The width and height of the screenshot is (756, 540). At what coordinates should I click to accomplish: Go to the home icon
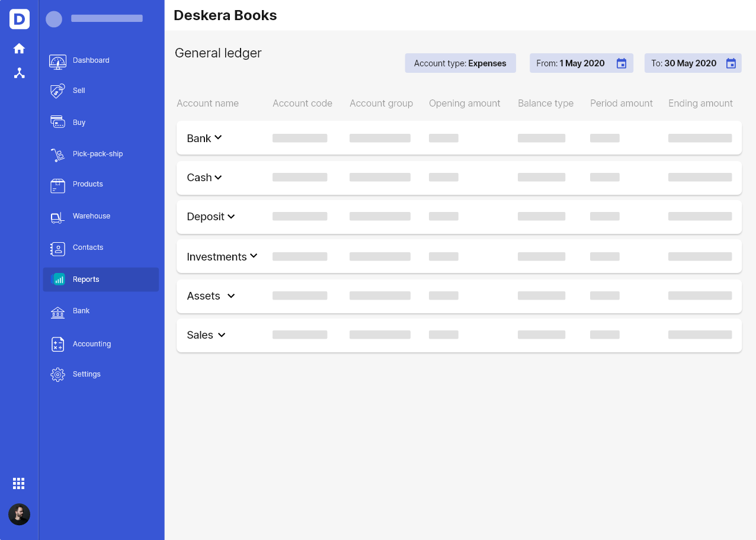(20, 49)
